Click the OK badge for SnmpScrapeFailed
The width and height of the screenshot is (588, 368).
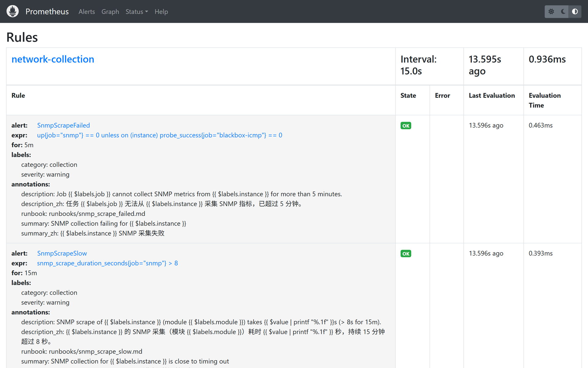click(x=406, y=125)
